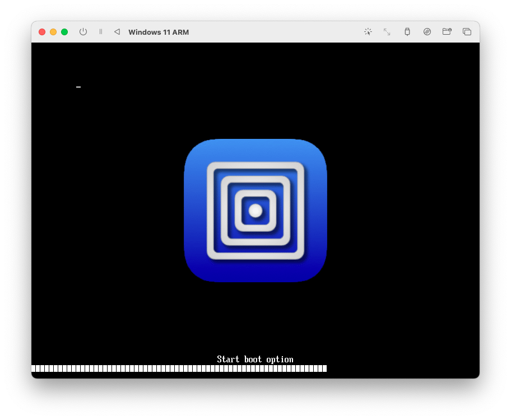Toggle capture mouse cursor icon
The image size is (511, 420).
tap(368, 31)
